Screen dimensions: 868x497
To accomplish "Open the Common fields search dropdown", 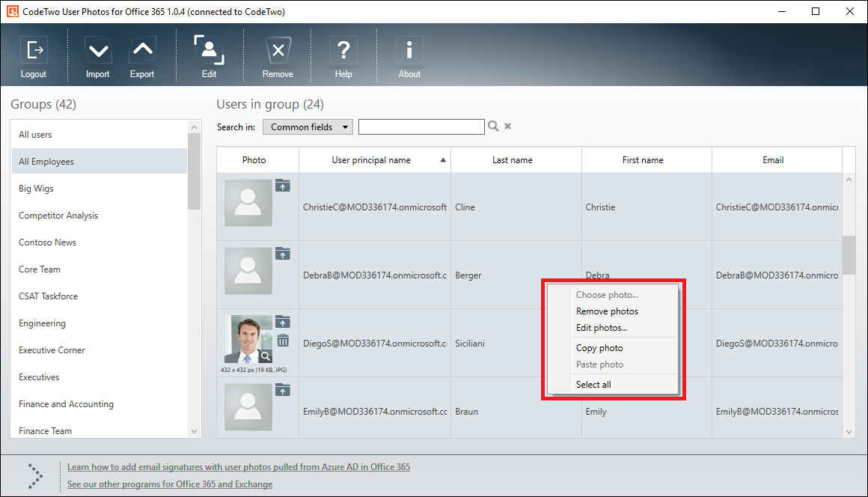I will 308,127.
